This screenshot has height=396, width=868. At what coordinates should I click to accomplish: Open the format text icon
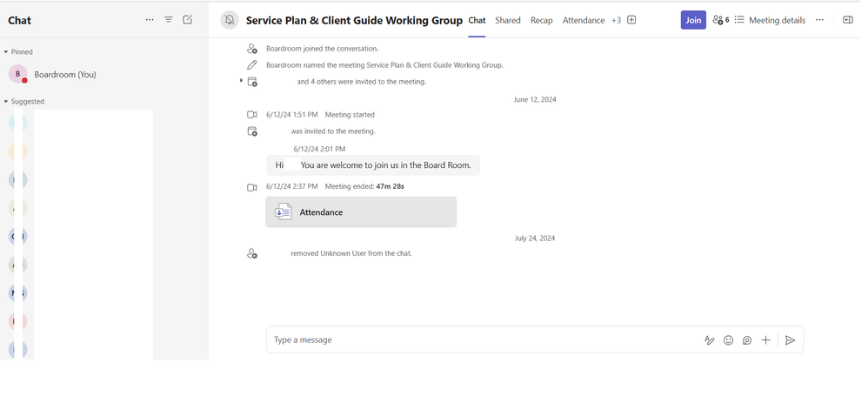pyautogui.click(x=710, y=340)
